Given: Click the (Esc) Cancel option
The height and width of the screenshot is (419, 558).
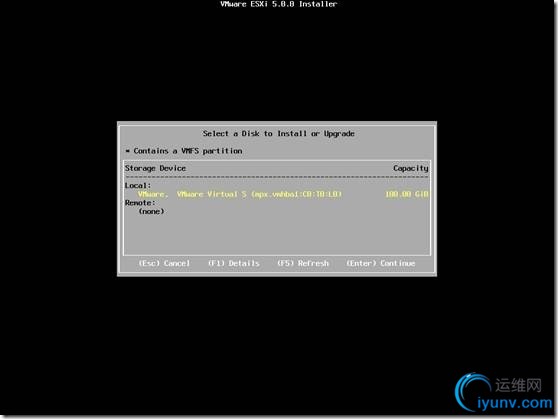Looking at the screenshot, I should point(164,263).
